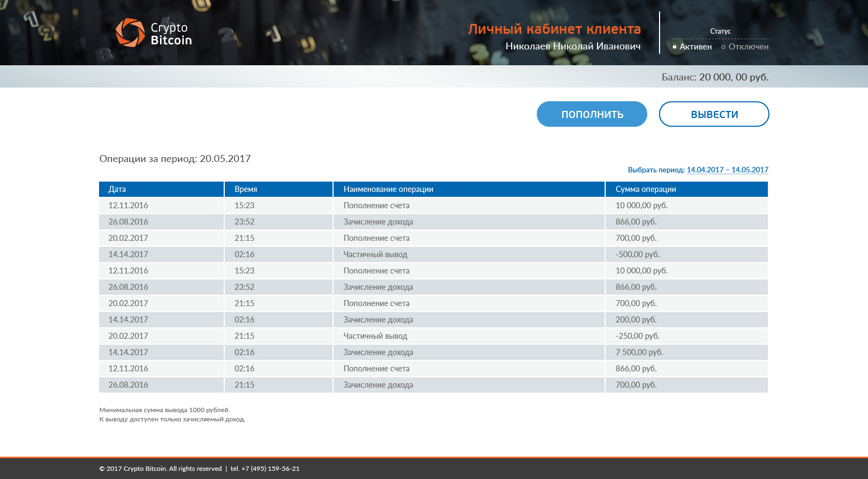Screen dimensions: 868x479
Task: Open the period link 14.04.2017 – 14.05.2017
Action: coord(728,170)
